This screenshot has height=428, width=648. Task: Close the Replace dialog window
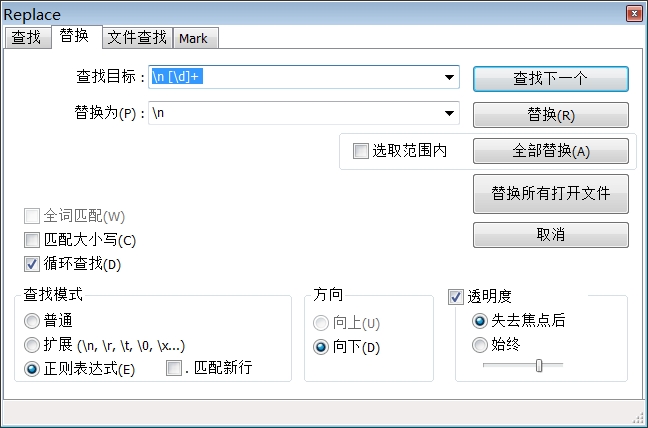point(634,14)
